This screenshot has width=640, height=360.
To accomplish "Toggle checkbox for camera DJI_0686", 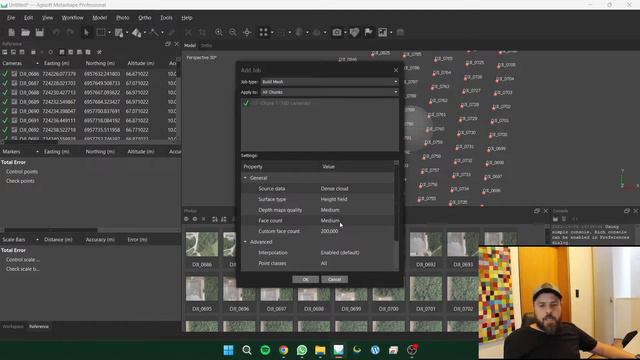I will [5, 74].
